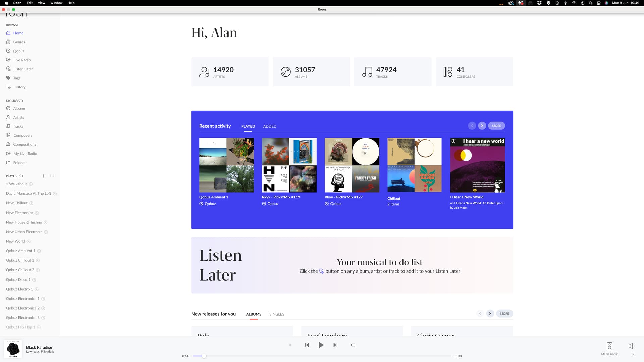The image size is (644, 362).
Task: Open Compositions in My Library
Action: [21, 144]
